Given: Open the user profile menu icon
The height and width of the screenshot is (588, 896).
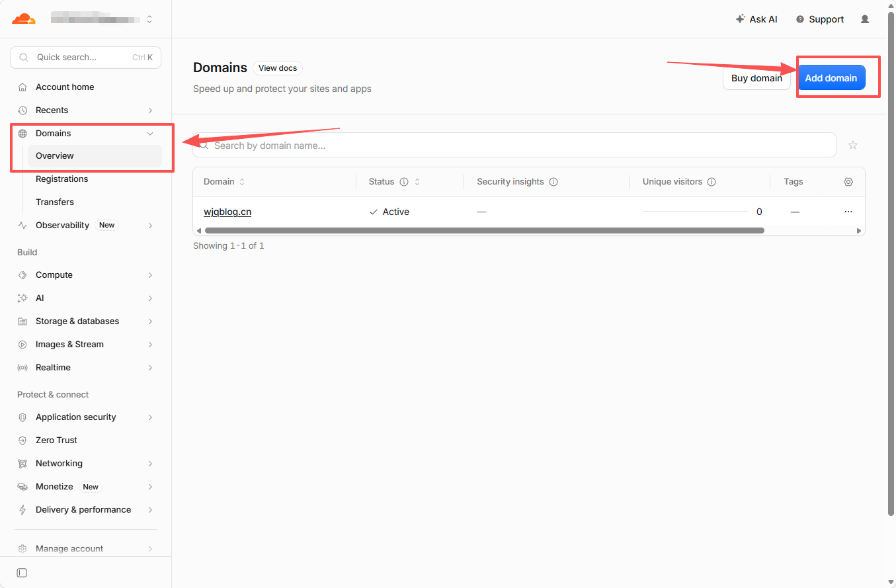Looking at the screenshot, I should point(865,19).
